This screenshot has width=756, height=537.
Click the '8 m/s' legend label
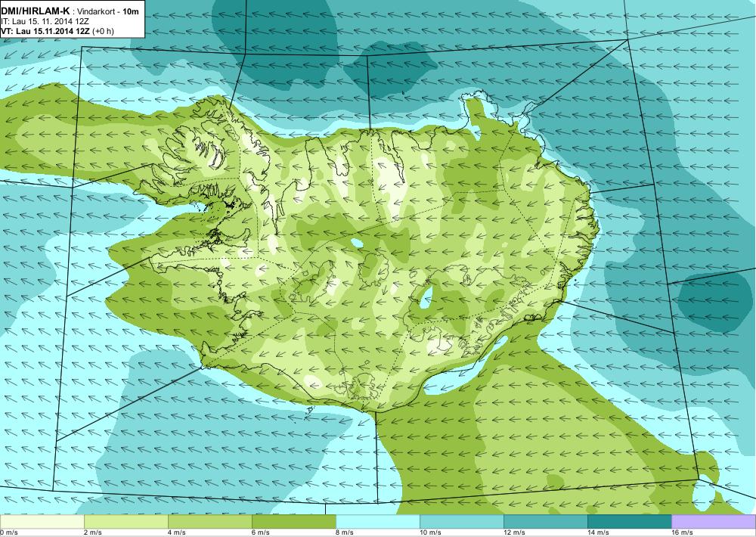345,532
